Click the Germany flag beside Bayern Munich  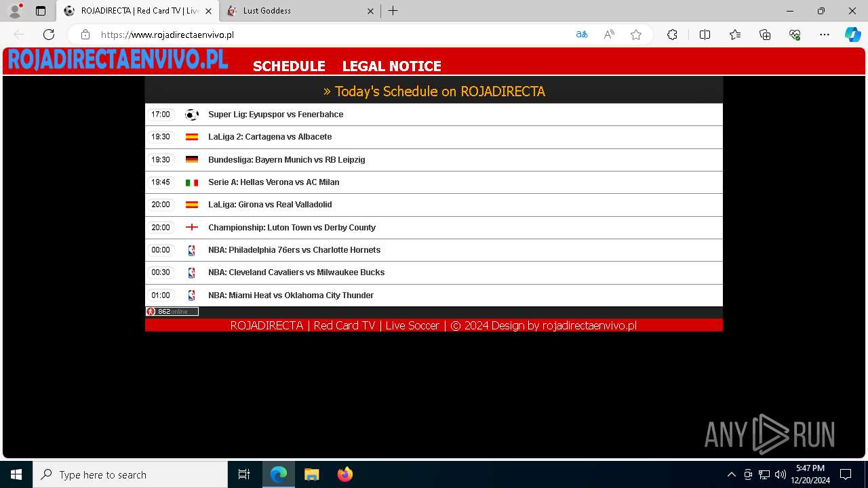click(x=192, y=160)
